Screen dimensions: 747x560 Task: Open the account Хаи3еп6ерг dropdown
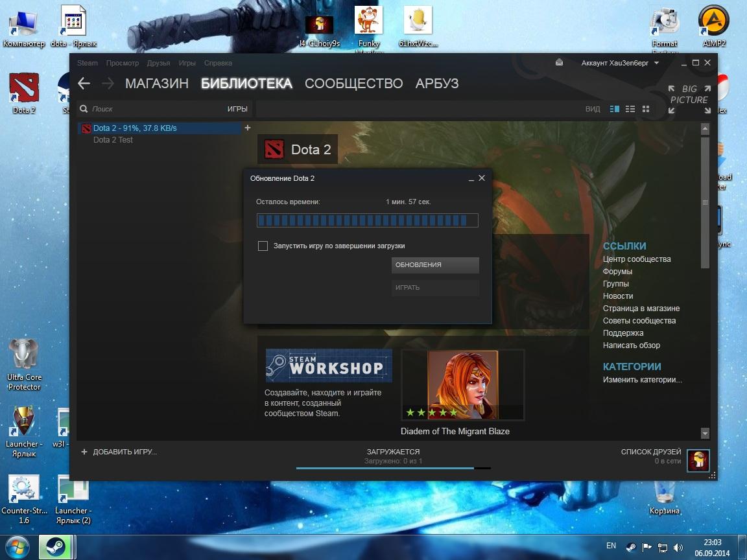[x=620, y=63]
